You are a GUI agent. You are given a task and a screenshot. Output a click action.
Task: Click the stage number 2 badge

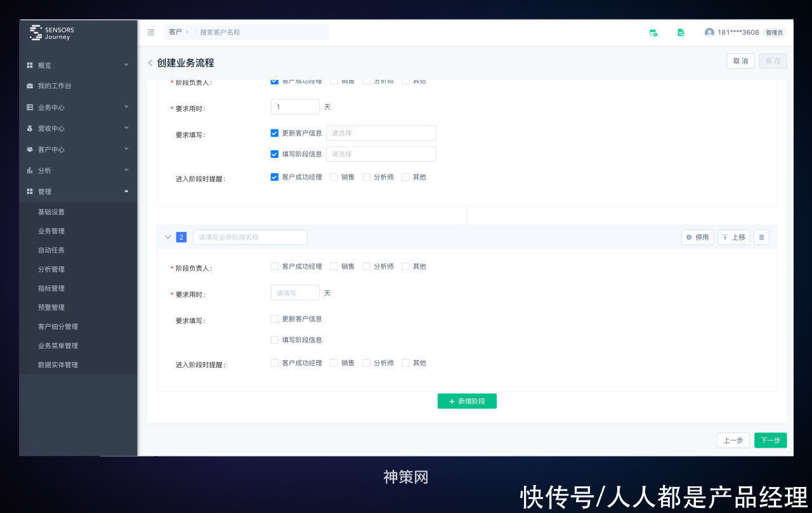tap(181, 237)
